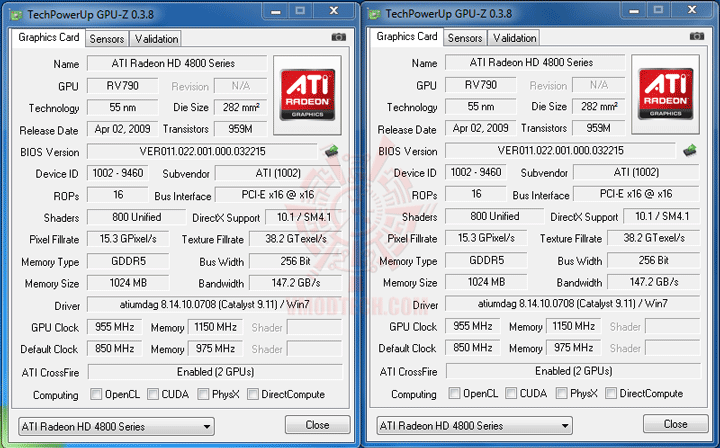Screen dimensions: 720x448
Task: Open GPU selector dropdown in right window
Action: 474,426
